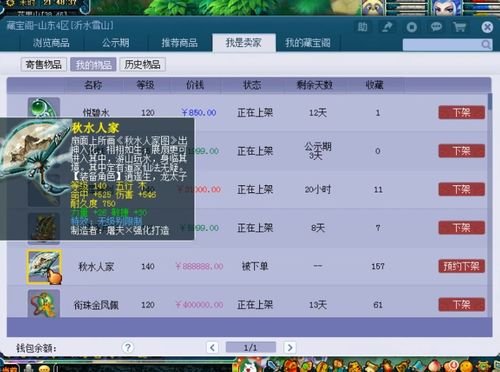
Task: Open the 我的藏宝阁 tab
Action: (308, 43)
